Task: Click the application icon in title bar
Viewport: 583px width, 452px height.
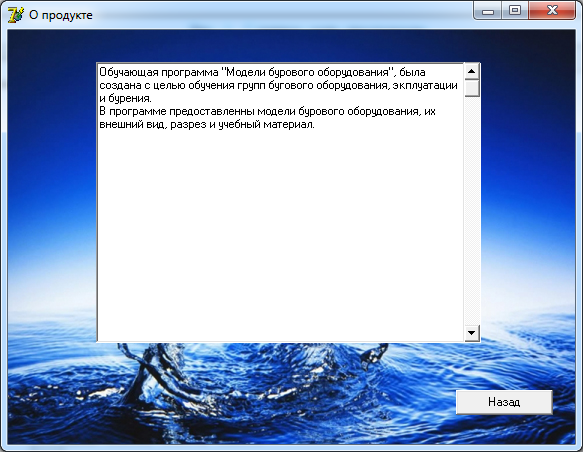Action: tap(15, 15)
